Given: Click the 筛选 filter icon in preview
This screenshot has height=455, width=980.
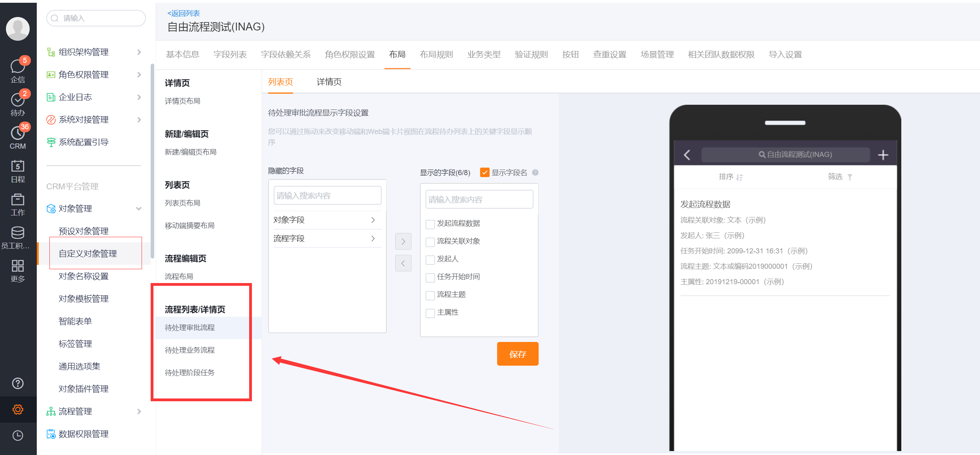Looking at the screenshot, I should point(849,177).
